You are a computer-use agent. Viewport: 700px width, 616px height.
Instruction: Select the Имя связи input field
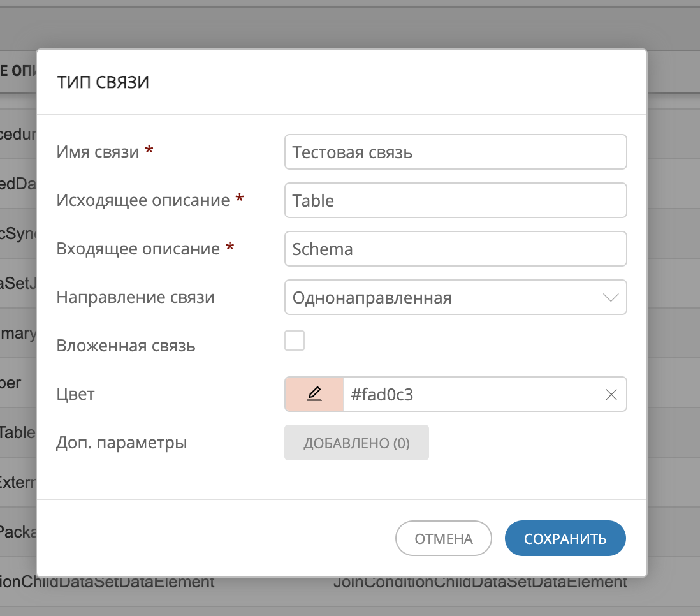point(456,152)
